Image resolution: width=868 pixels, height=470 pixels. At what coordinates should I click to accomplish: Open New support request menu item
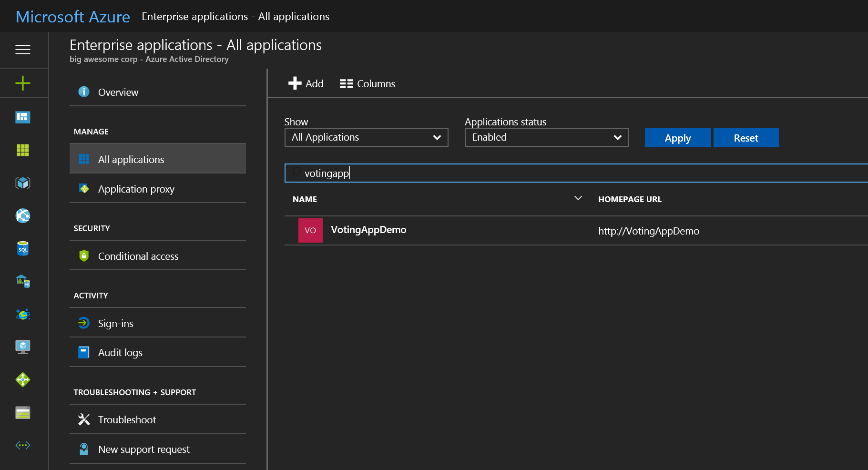[158, 449]
